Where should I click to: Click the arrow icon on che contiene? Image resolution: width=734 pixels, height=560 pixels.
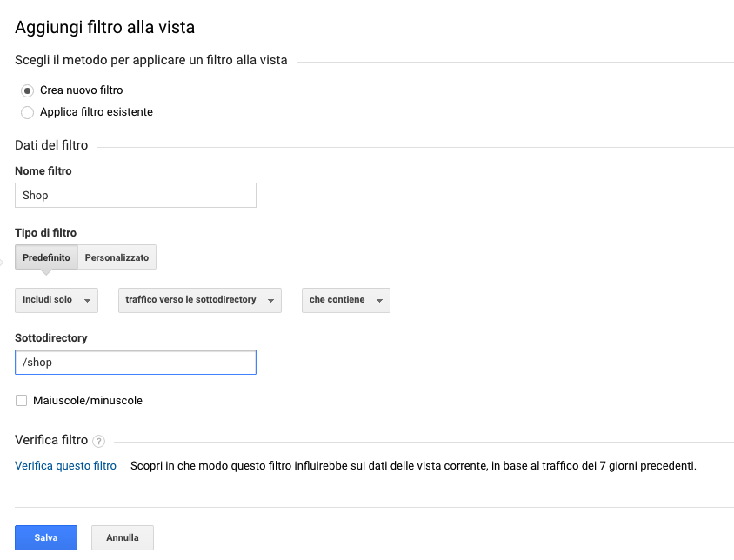[379, 301]
